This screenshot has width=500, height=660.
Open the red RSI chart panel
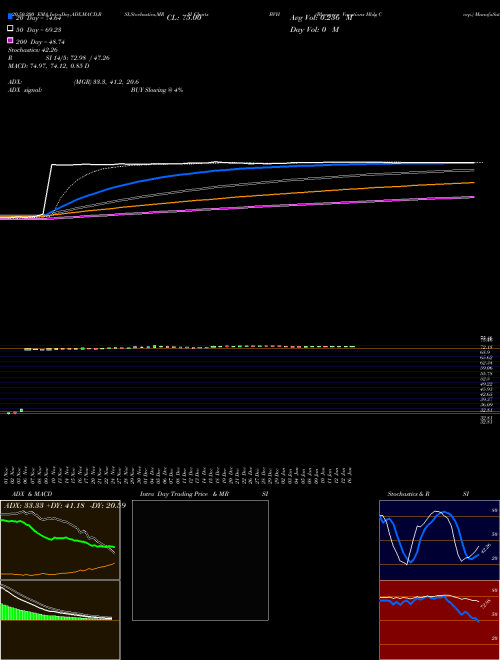439,620
